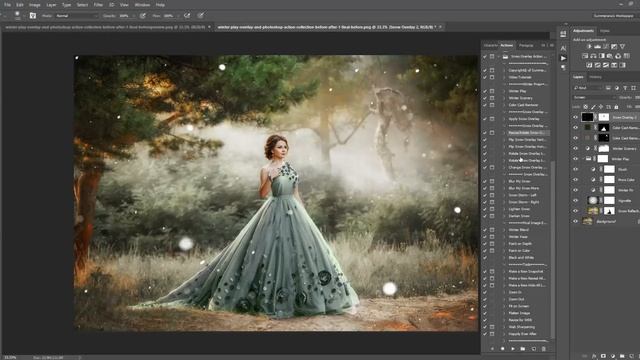Toggle checkmark for Black and White action
The width and height of the screenshot is (640, 360).
coord(485,258)
